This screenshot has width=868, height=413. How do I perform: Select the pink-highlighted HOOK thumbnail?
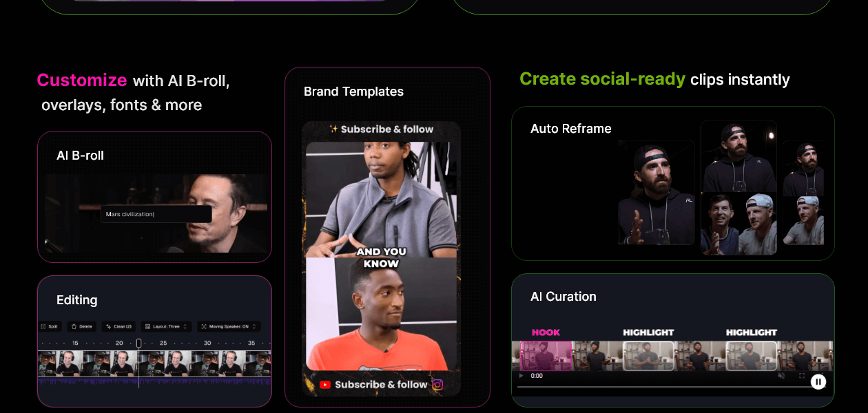click(546, 357)
